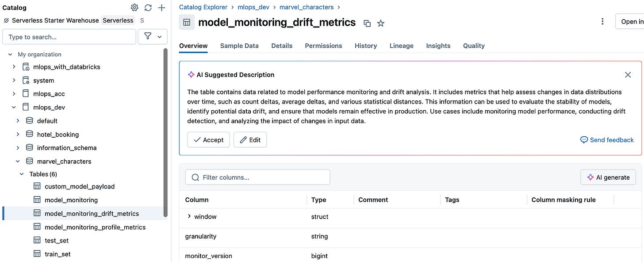Refresh the catalog tree
Image resolution: width=644 pixels, height=262 pixels.
click(148, 8)
